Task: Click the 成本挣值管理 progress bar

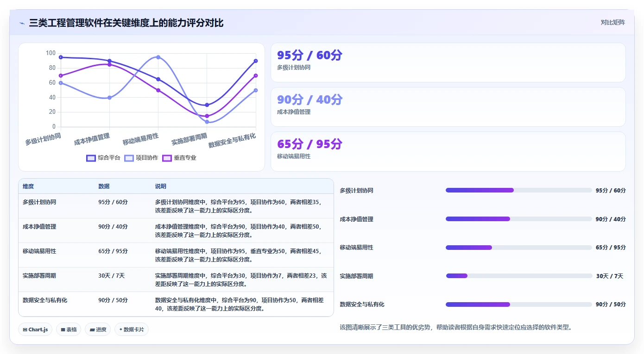Action: pyautogui.click(x=518, y=219)
